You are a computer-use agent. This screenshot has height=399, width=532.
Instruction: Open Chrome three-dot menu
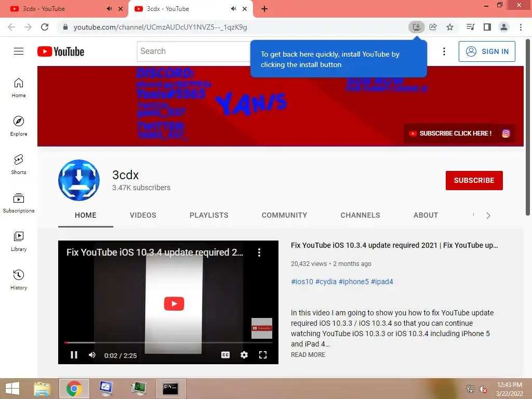pyautogui.click(x=521, y=27)
